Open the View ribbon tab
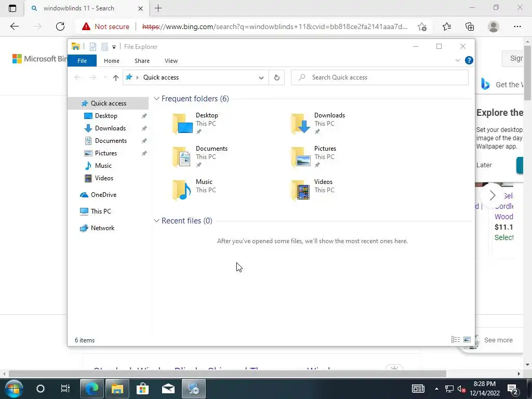Viewport: 532px width, 399px height. 171,61
